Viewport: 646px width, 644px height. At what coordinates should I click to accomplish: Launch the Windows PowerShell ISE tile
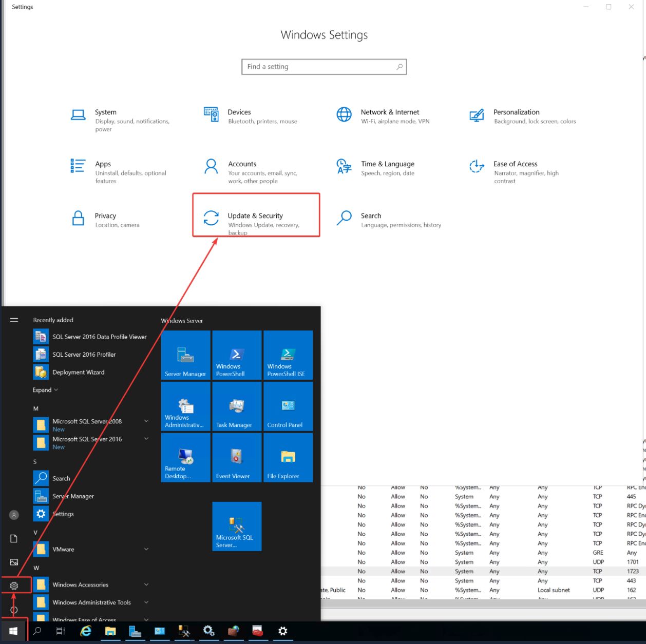(288, 355)
